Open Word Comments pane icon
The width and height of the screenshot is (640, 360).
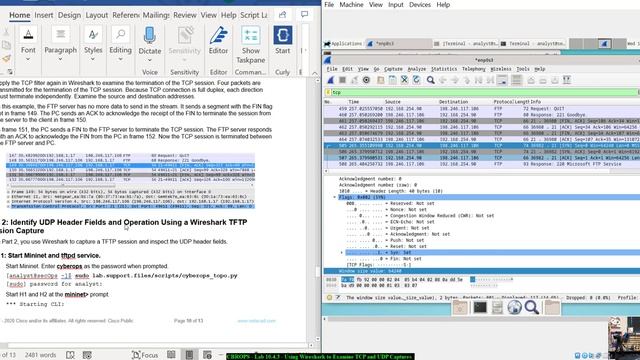click(x=304, y=15)
